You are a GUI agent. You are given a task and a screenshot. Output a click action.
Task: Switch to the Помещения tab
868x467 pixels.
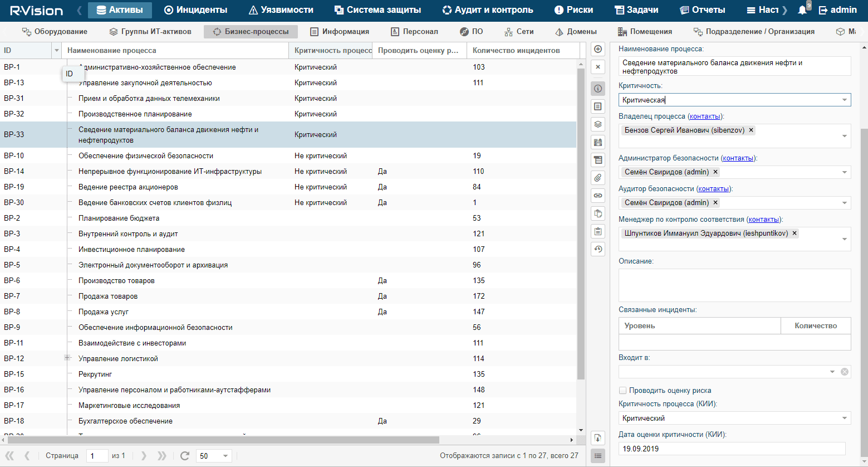[x=645, y=32]
